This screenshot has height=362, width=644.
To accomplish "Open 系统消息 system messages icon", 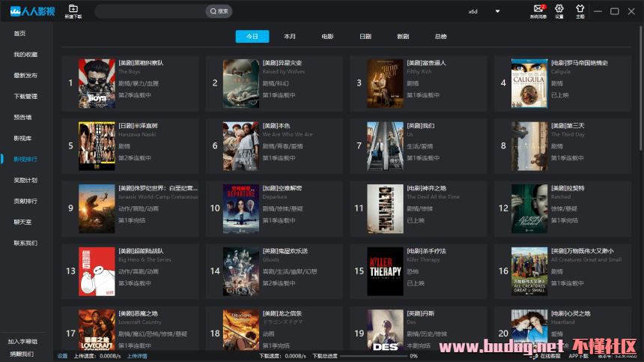I will pyautogui.click(x=538, y=11).
